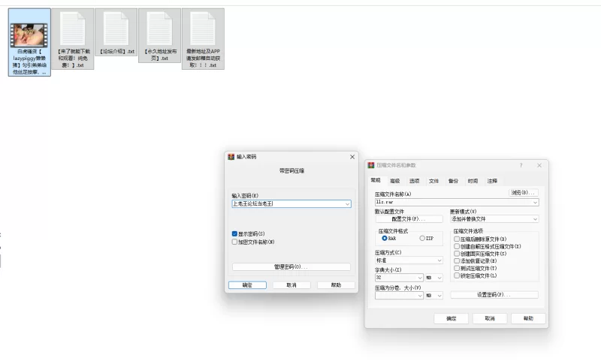The image size is (601, 364).
Task: Click the 默认配置文件 label
Action: [x=389, y=212]
